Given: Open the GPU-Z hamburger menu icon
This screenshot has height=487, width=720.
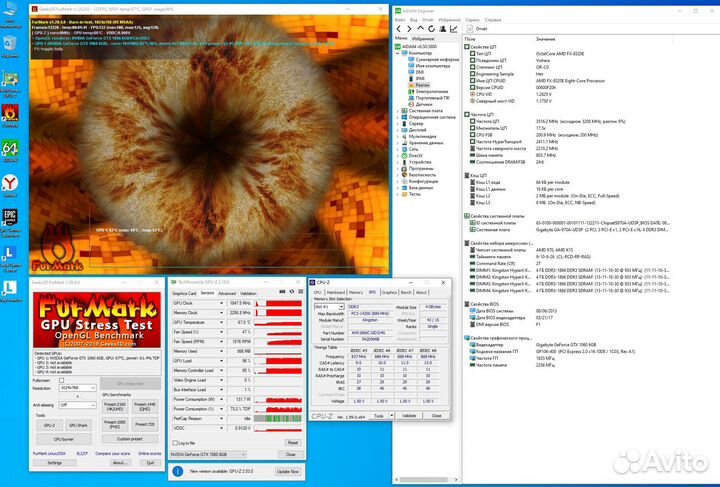Looking at the screenshot, I should 301,292.
